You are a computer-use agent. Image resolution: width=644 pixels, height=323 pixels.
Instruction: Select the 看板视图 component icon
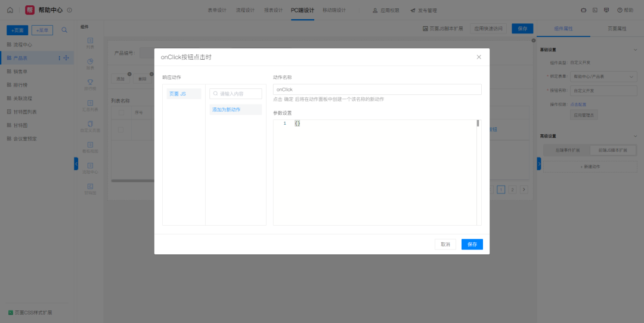91,145
